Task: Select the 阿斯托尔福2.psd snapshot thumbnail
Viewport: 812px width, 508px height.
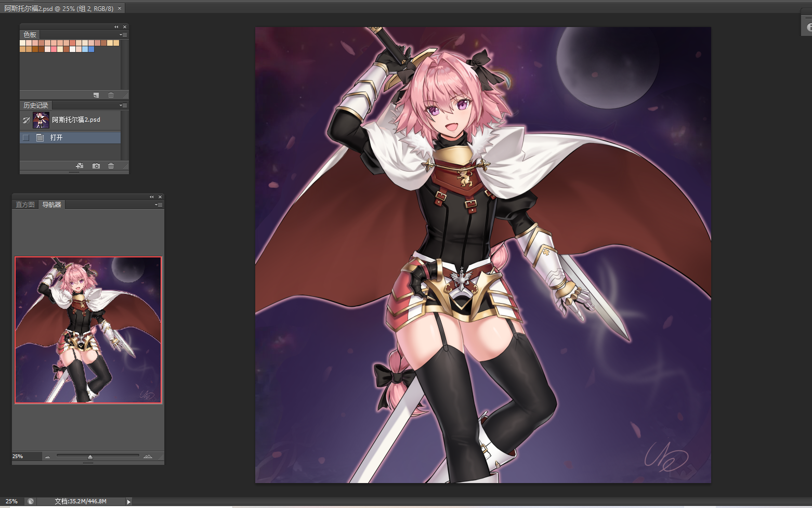Action: 41,120
